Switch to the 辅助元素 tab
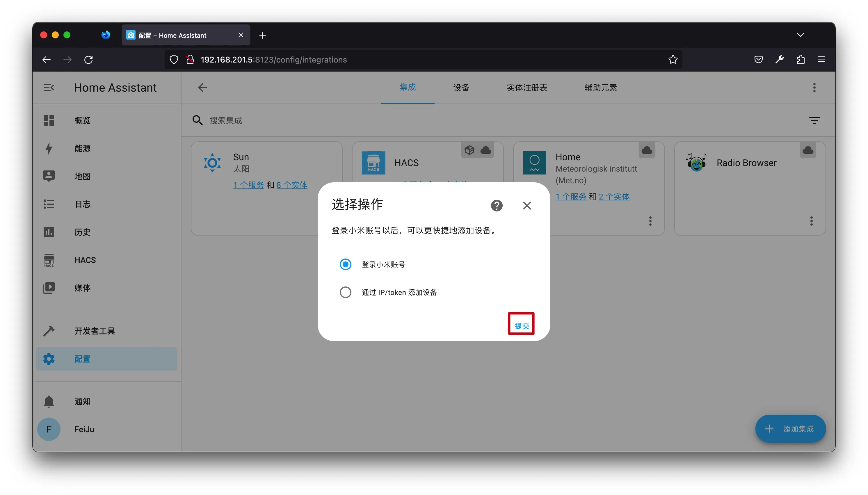The width and height of the screenshot is (868, 495). (x=600, y=87)
